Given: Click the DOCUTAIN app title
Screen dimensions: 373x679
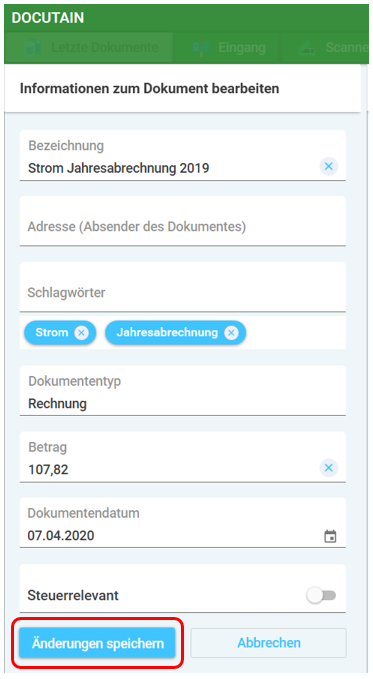Looking at the screenshot, I should pyautogui.click(x=48, y=18).
